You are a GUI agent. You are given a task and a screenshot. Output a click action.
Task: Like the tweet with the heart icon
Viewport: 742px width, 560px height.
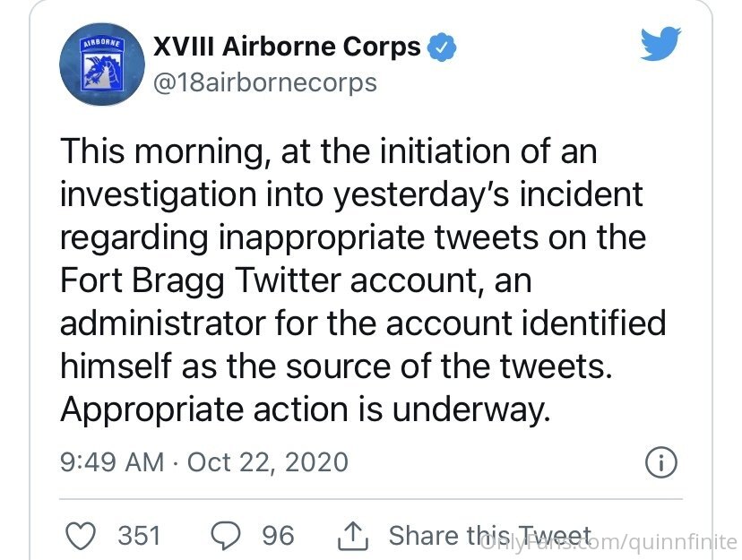[82, 536]
